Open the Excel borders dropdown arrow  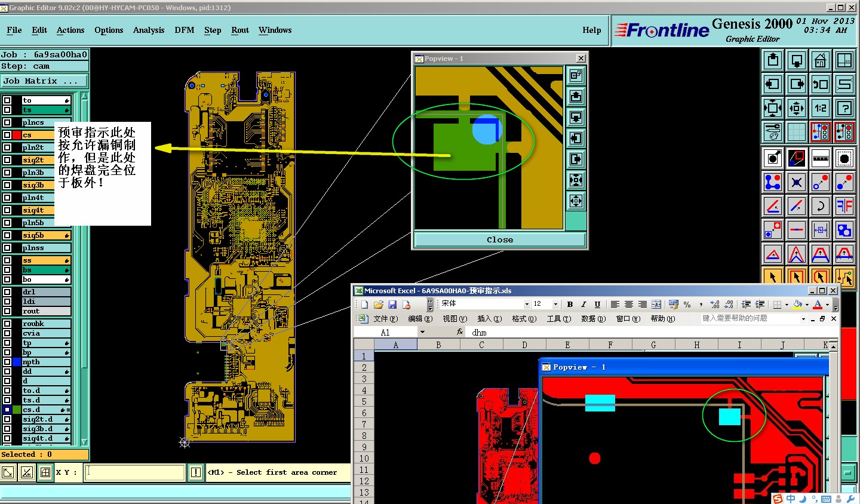click(787, 305)
